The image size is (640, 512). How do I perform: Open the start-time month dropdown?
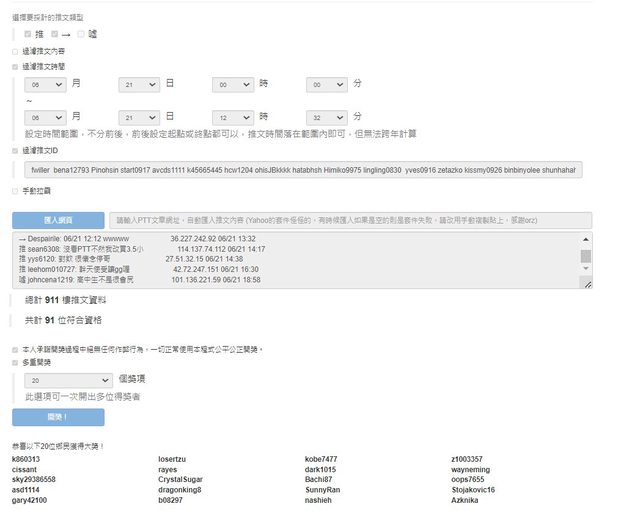(x=45, y=86)
